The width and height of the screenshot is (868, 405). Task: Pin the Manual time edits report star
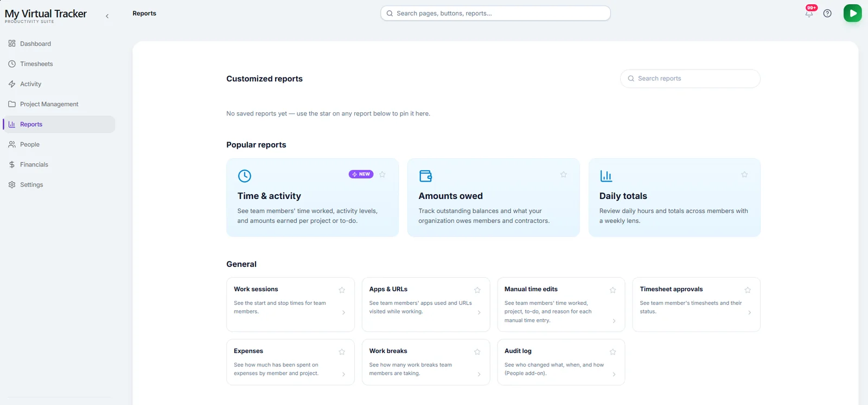[612, 290]
